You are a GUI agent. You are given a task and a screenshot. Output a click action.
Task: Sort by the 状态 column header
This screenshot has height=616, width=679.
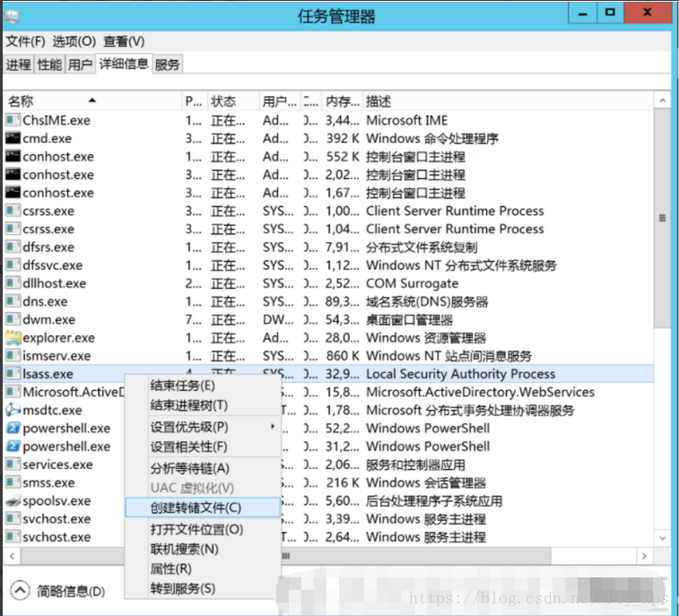[233, 100]
